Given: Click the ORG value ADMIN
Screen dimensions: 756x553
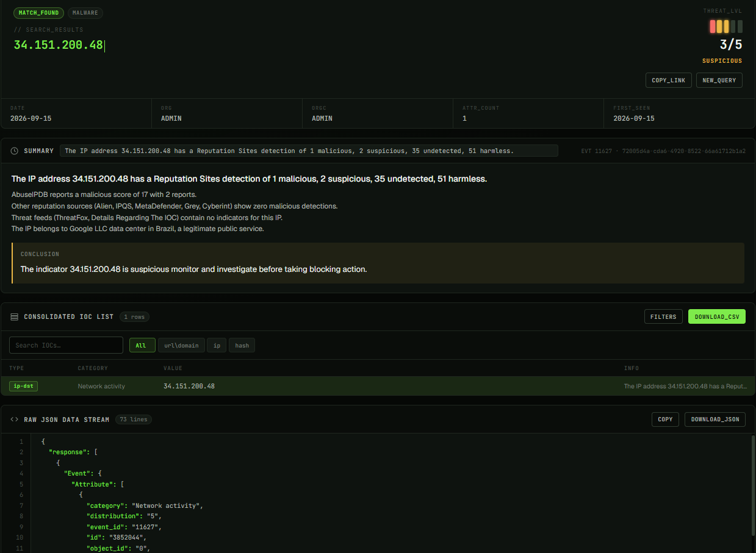Looking at the screenshot, I should pyautogui.click(x=171, y=118).
